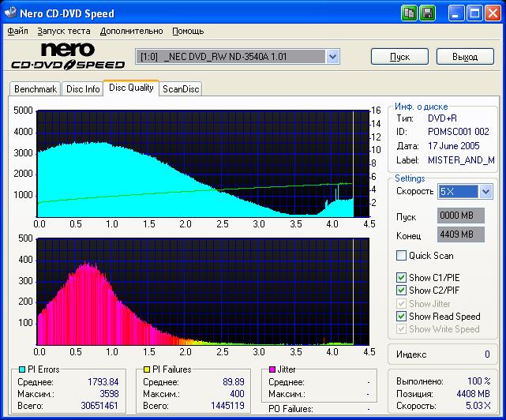The image size is (506, 420).
Task: Open the Файл menu
Action: point(17,31)
